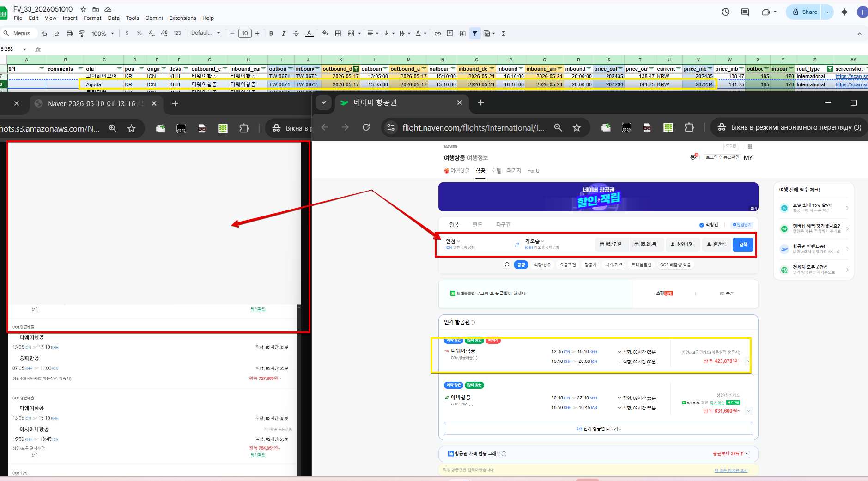This screenshot has height=481, width=868.
Task: Expand the 에바항공 631,600원 fare details
Action: (749, 411)
